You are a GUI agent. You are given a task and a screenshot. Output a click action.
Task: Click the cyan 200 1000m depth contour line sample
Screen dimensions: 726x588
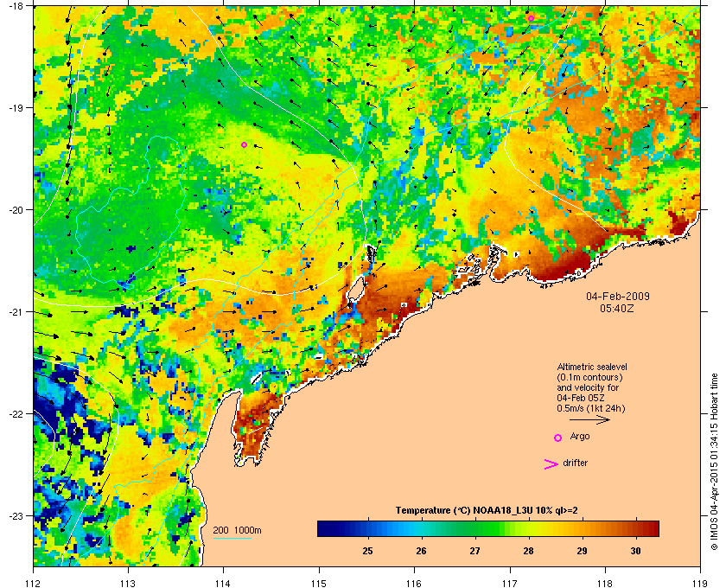pos(232,539)
